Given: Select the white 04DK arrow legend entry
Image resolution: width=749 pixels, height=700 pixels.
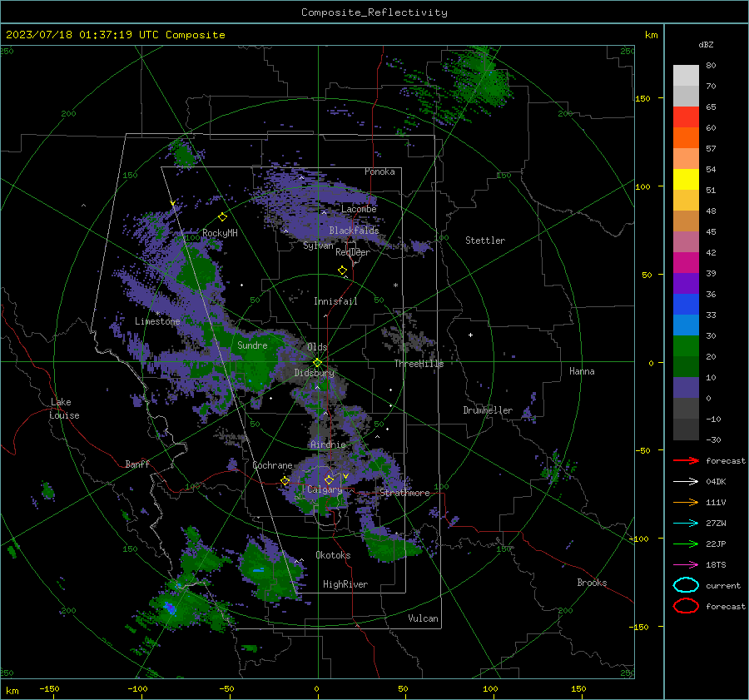Looking at the screenshot, I should 686,481.
